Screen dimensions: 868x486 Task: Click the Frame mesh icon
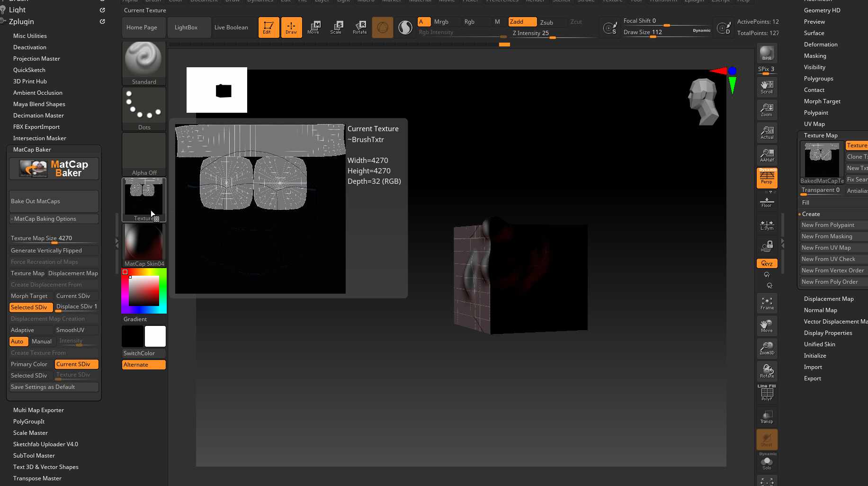[767, 303]
